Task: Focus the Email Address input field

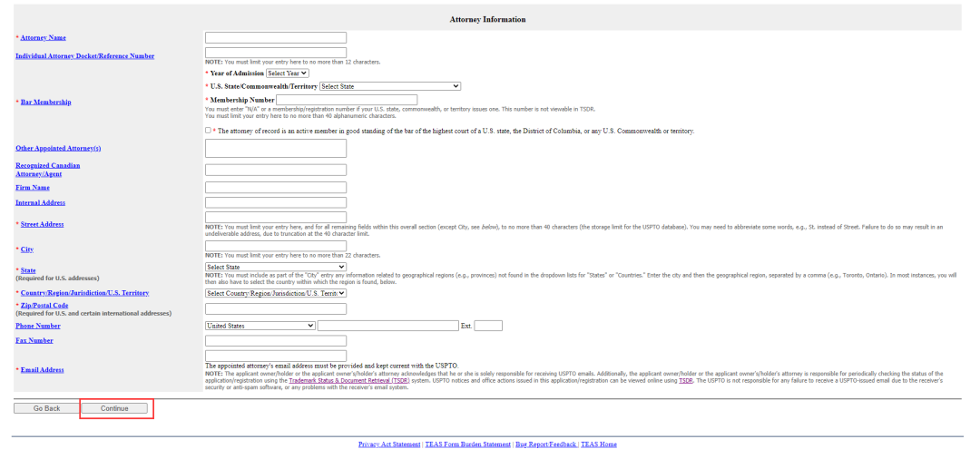Action: (x=276, y=356)
